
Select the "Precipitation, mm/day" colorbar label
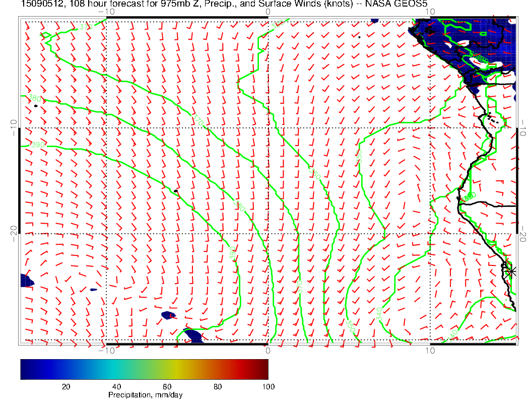tap(145, 395)
